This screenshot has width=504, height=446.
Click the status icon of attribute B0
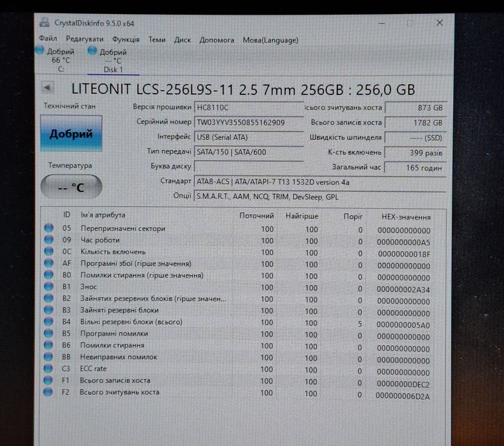[49, 274]
